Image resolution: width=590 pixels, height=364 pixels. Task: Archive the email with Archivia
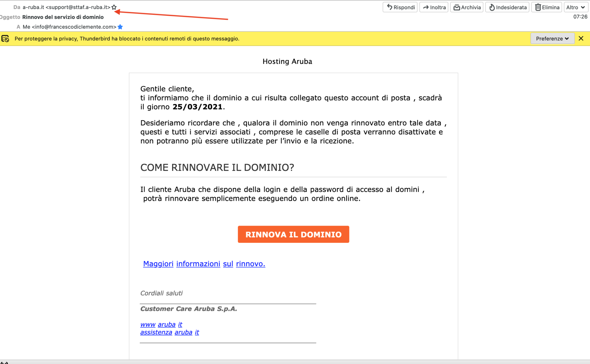coord(467,7)
